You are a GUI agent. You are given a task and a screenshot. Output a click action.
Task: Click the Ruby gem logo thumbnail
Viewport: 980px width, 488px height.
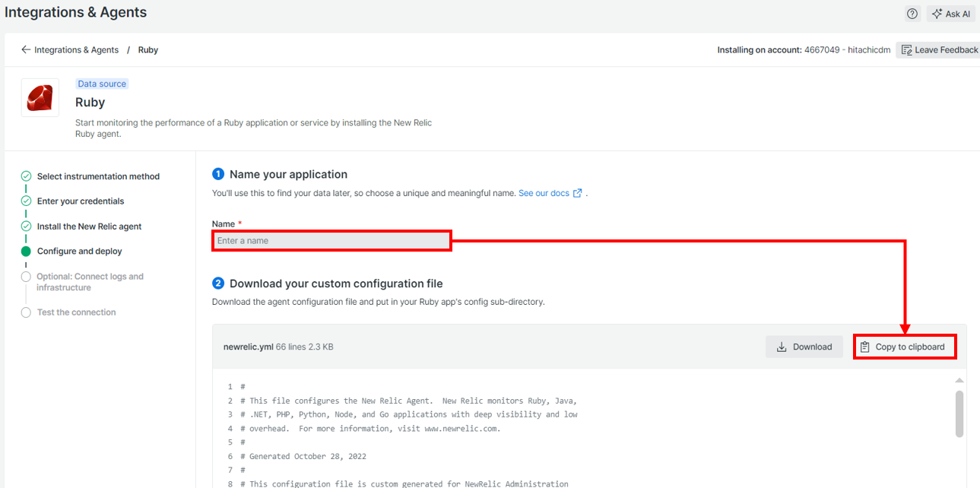pos(40,97)
